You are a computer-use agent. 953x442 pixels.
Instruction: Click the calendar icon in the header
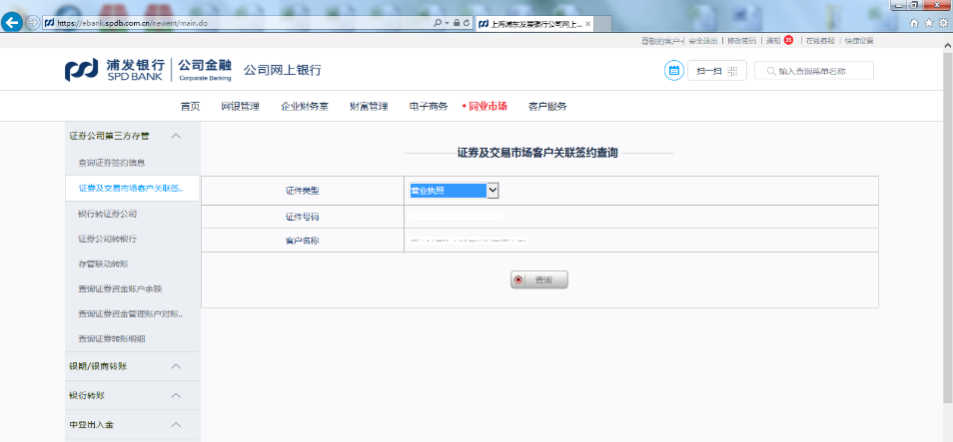673,70
